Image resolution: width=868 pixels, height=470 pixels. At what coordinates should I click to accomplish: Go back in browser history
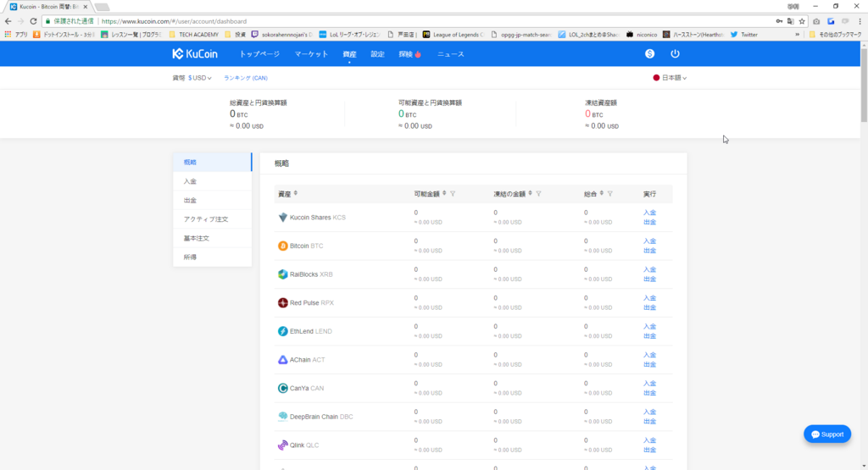coord(8,21)
